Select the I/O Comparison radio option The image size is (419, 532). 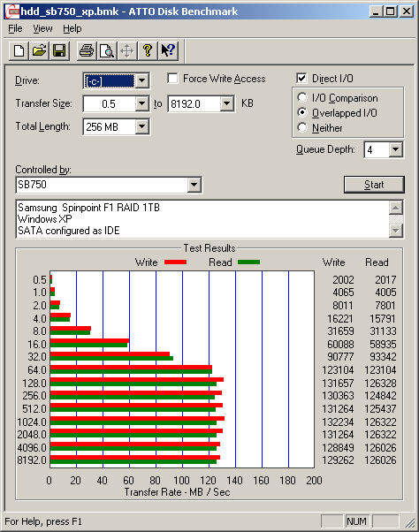[302, 98]
